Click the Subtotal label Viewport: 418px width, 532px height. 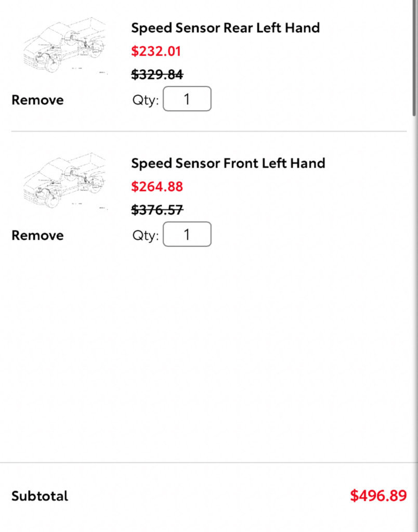[40, 496]
